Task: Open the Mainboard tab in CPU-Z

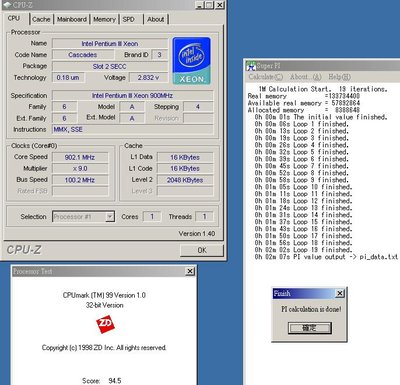Action: click(72, 20)
